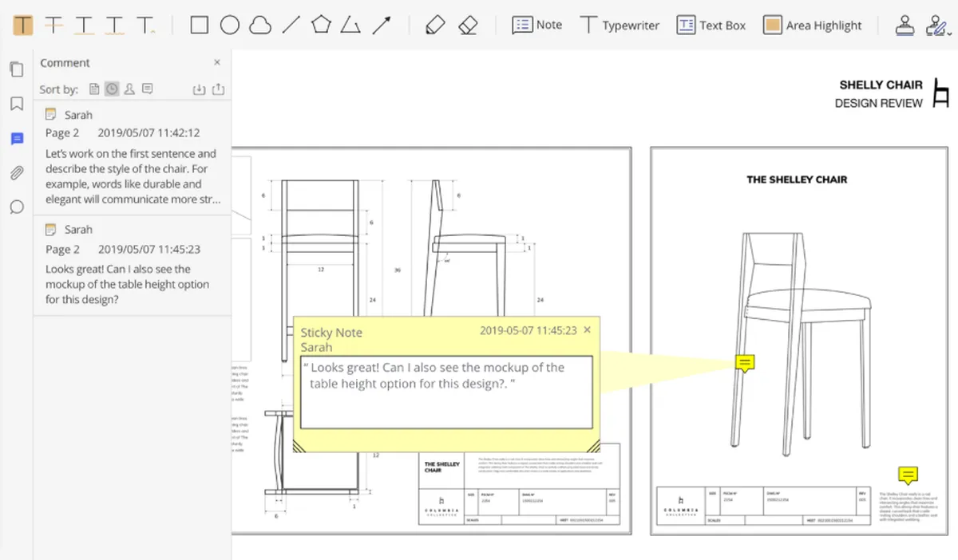Click the sticky note timestamp 2019-05-07 11:45:23
This screenshot has height=560, width=958.
(x=528, y=329)
